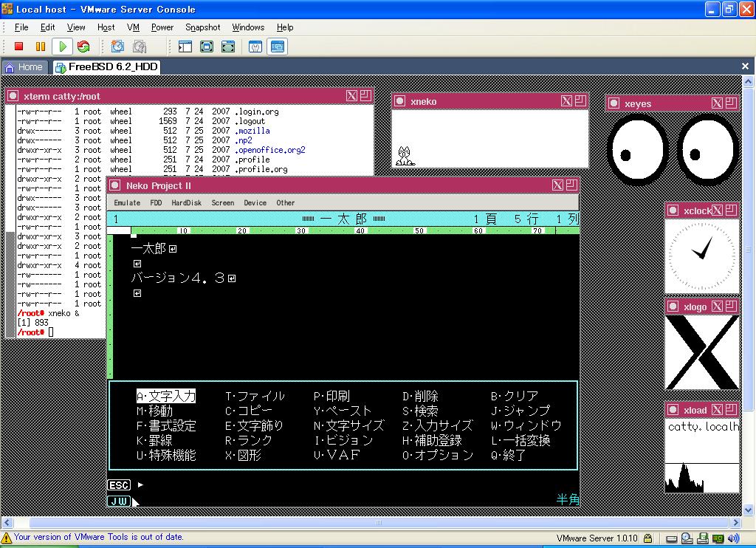Viewport: 756px width, 548px height.
Task: Select Q·終了 in the Ichitaro menu
Action: [x=508, y=455]
